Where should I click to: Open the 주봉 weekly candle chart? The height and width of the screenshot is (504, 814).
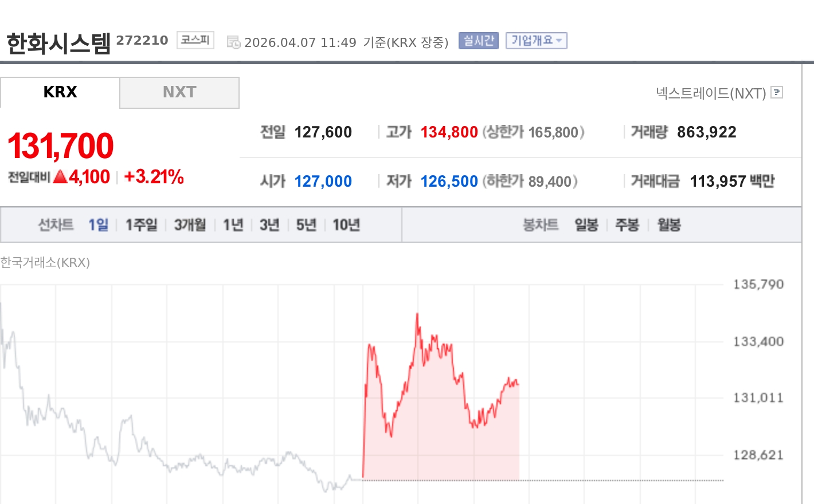click(627, 225)
